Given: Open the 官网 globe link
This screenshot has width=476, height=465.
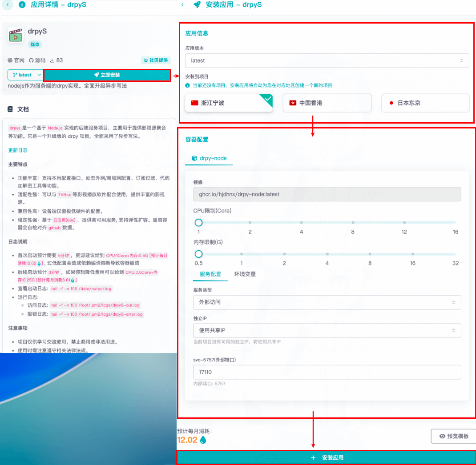Looking at the screenshot, I should click(x=16, y=60).
